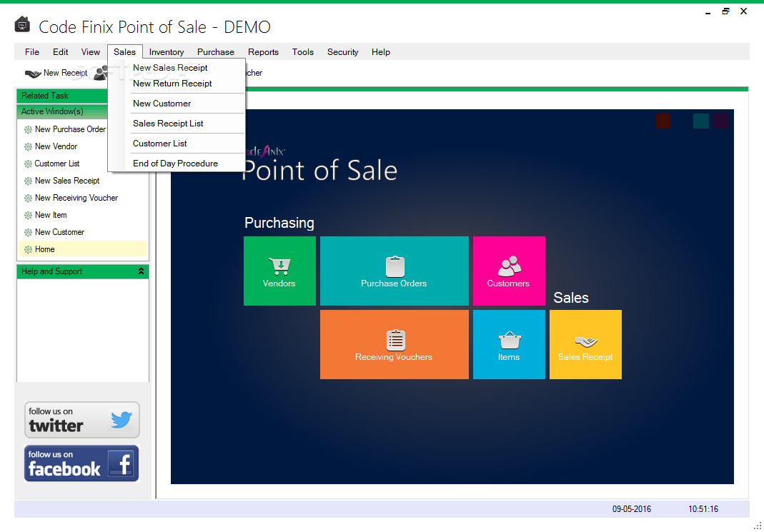The width and height of the screenshot is (764, 532).
Task: Open the Security menu
Action: pyautogui.click(x=343, y=52)
